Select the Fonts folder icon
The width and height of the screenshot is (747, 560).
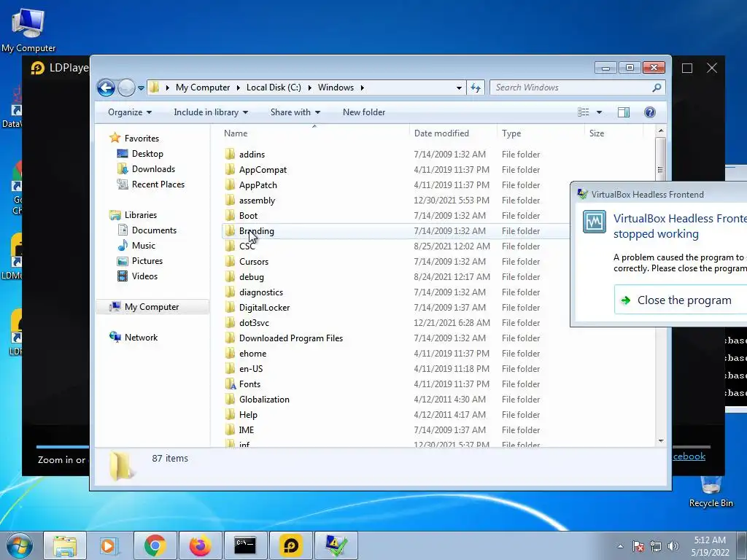(230, 384)
